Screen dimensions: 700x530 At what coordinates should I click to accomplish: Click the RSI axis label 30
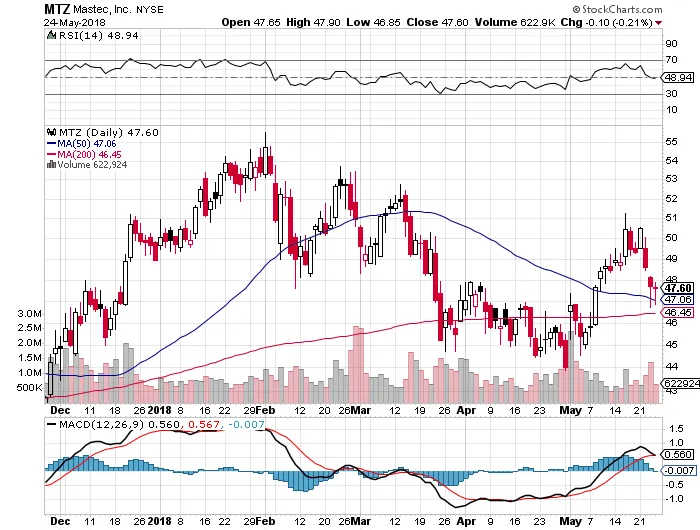(x=671, y=93)
